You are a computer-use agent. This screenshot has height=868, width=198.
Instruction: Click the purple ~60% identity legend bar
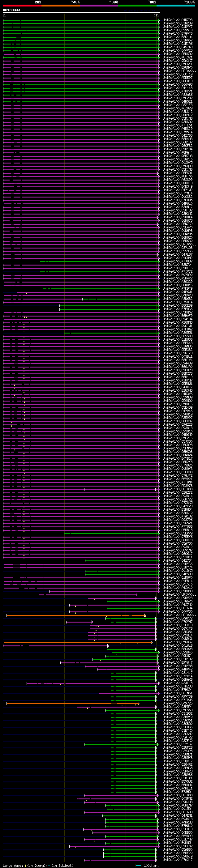(x=99, y=6)
